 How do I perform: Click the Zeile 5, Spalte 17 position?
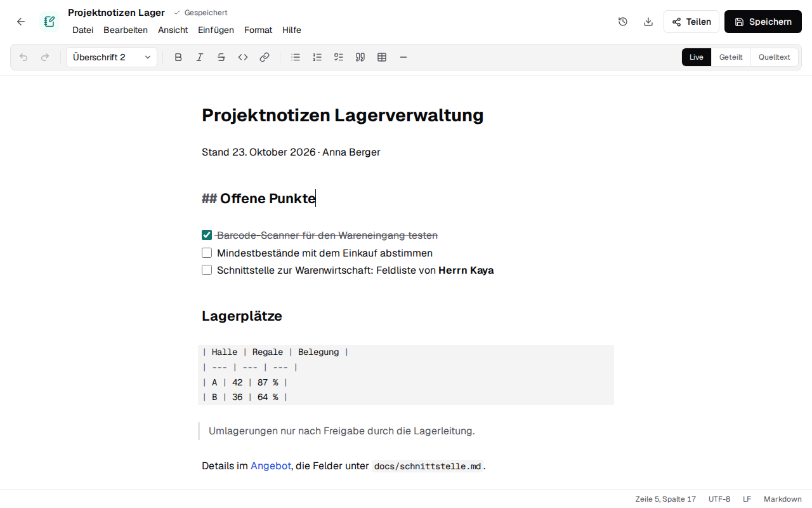[x=665, y=499]
